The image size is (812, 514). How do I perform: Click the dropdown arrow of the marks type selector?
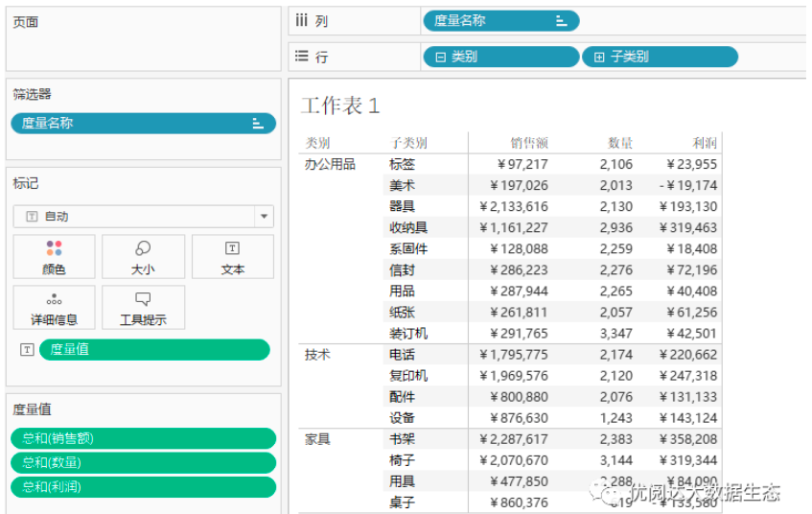pos(264,217)
